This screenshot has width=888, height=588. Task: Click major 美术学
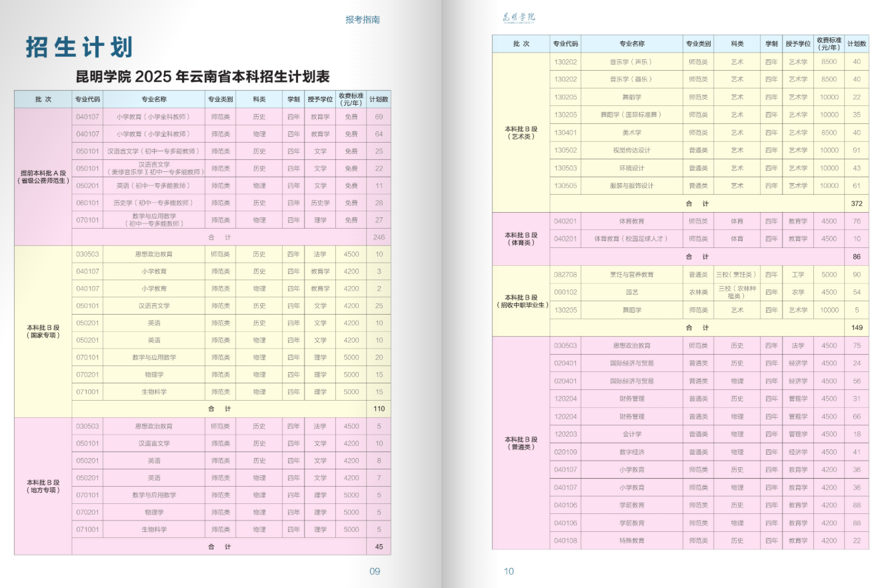(631, 132)
